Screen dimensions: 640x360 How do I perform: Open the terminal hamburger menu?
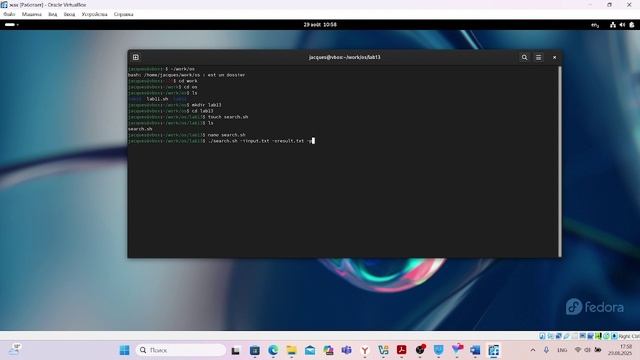(538, 58)
